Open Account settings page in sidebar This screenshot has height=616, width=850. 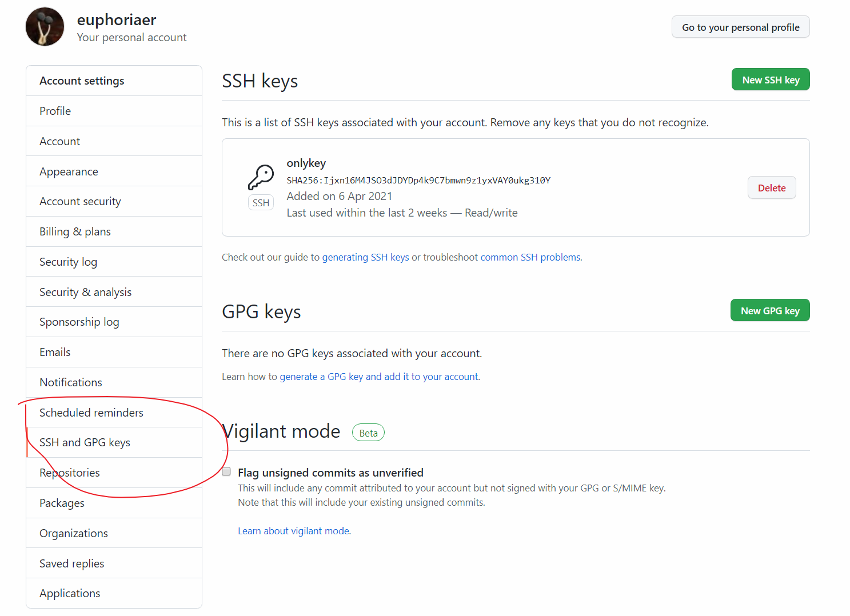click(114, 141)
